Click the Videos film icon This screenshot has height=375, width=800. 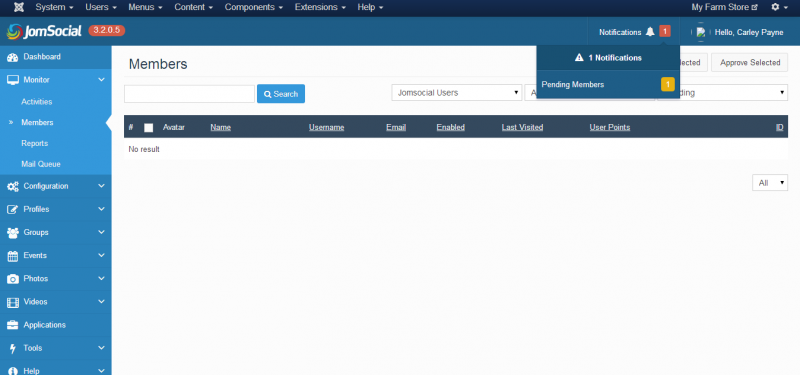point(13,302)
